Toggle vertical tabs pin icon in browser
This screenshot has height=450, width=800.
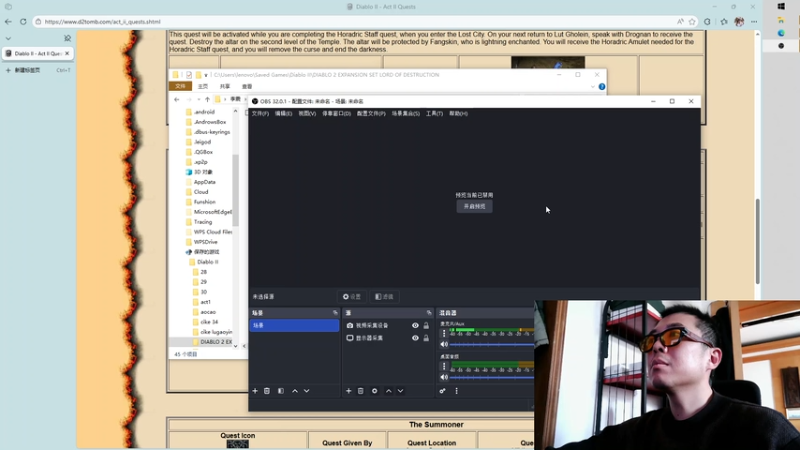point(67,38)
